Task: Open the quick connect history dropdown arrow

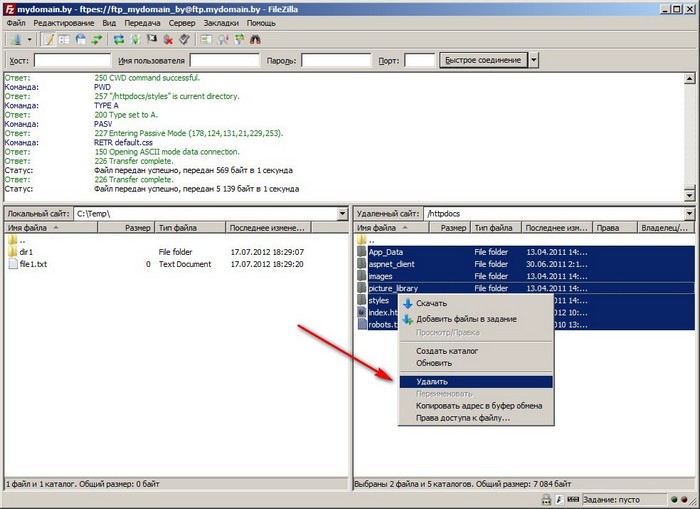Action: pyautogui.click(x=534, y=60)
